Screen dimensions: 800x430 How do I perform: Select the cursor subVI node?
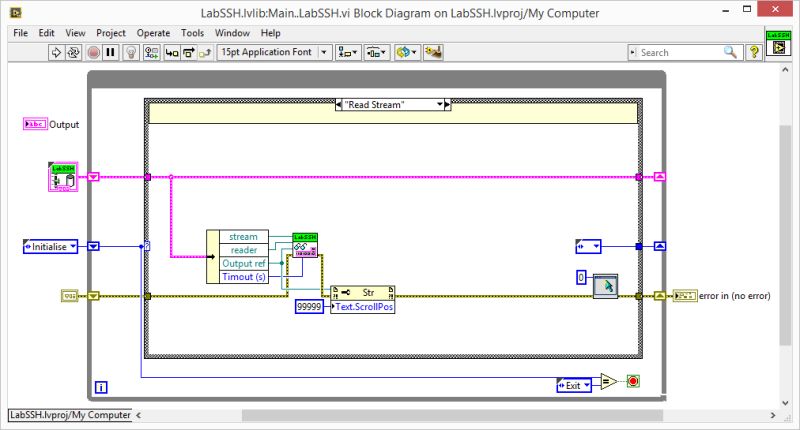click(x=606, y=286)
